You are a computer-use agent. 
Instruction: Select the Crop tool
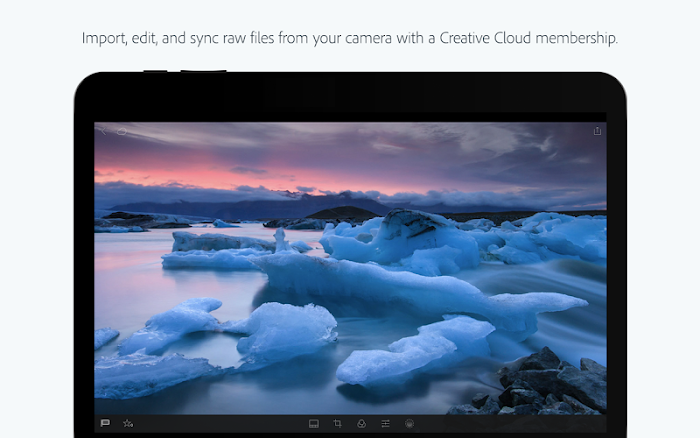pos(337,424)
